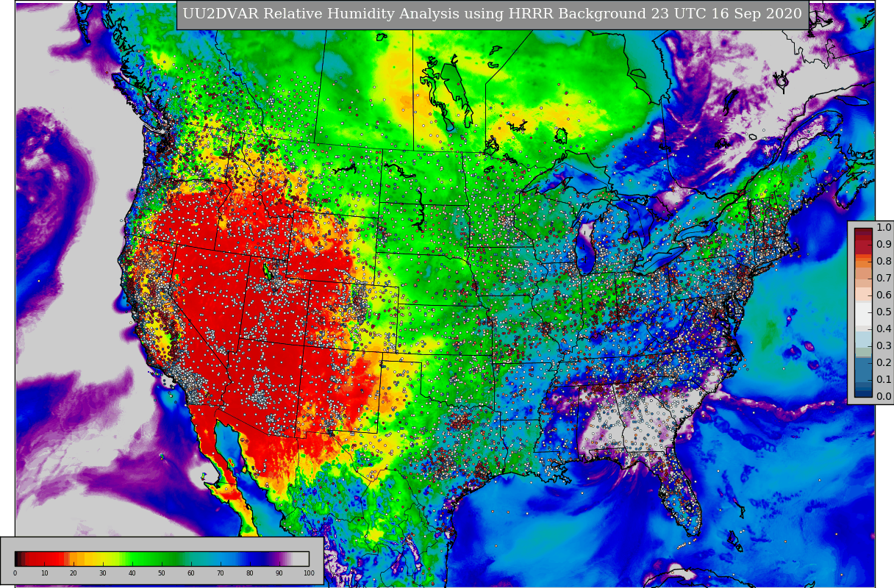
Task: Click the "70" tick label on the humidity colorbar
Action: 221,573
